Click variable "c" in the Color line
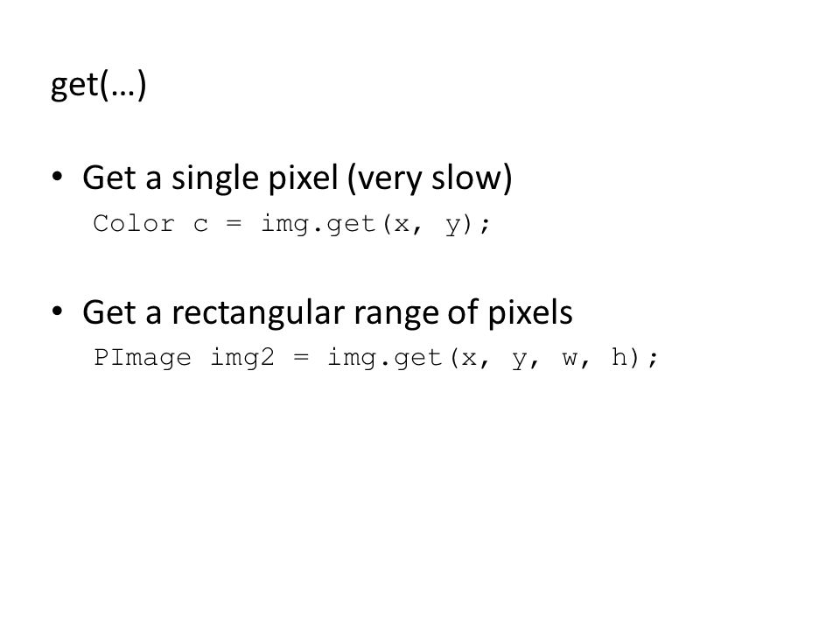This screenshot has width=840, height=630. click(201, 225)
